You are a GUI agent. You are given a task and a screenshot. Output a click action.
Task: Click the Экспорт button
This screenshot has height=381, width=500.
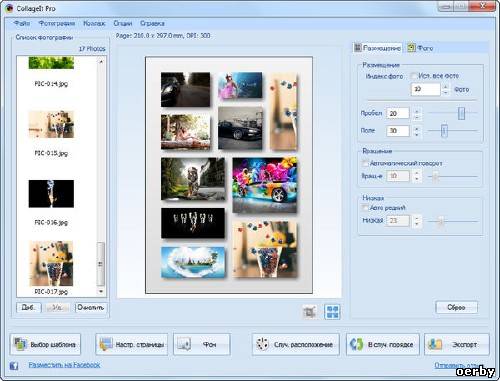coord(457,344)
